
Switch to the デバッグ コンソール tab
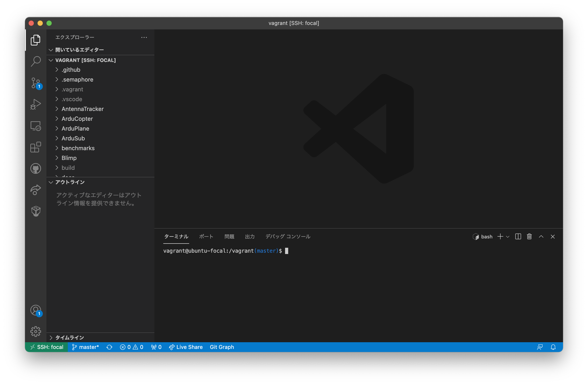tap(288, 236)
